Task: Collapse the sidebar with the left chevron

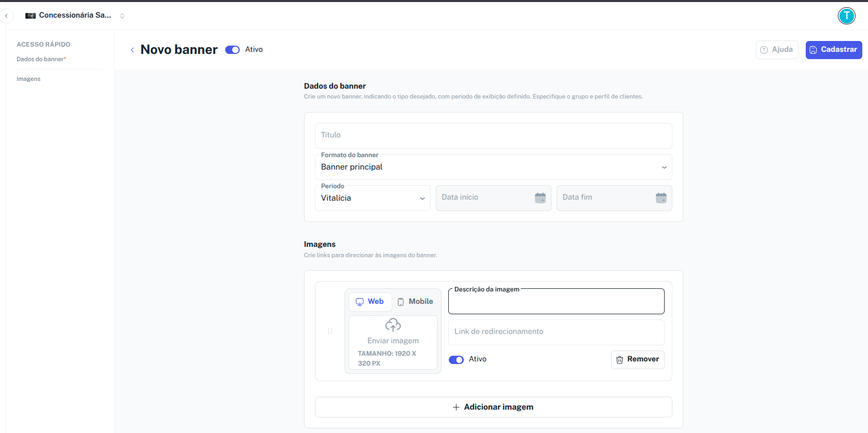Action: pos(6,16)
